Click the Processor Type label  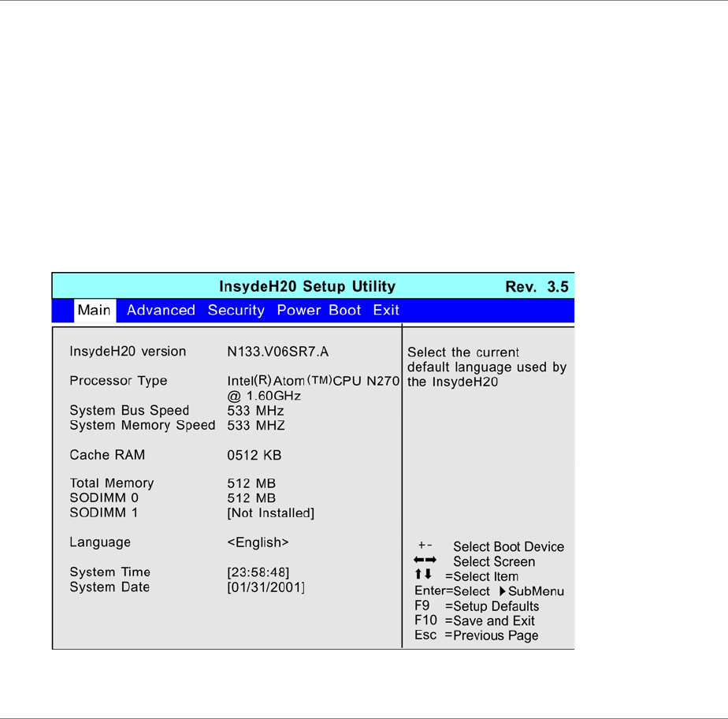[118, 381]
